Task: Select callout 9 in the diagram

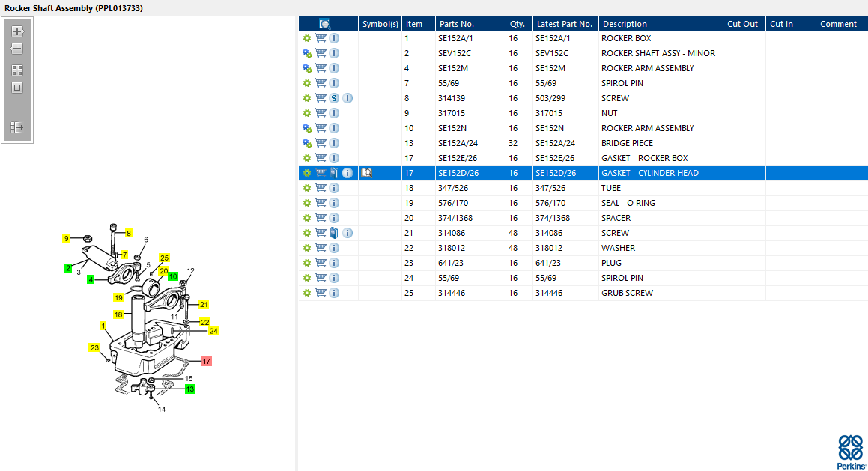Action: 66,239
